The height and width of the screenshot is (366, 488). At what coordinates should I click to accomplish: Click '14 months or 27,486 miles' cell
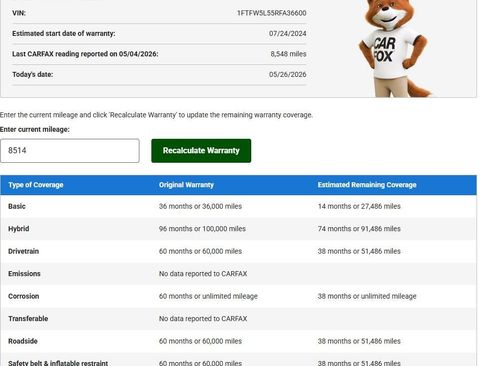click(359, 206)
